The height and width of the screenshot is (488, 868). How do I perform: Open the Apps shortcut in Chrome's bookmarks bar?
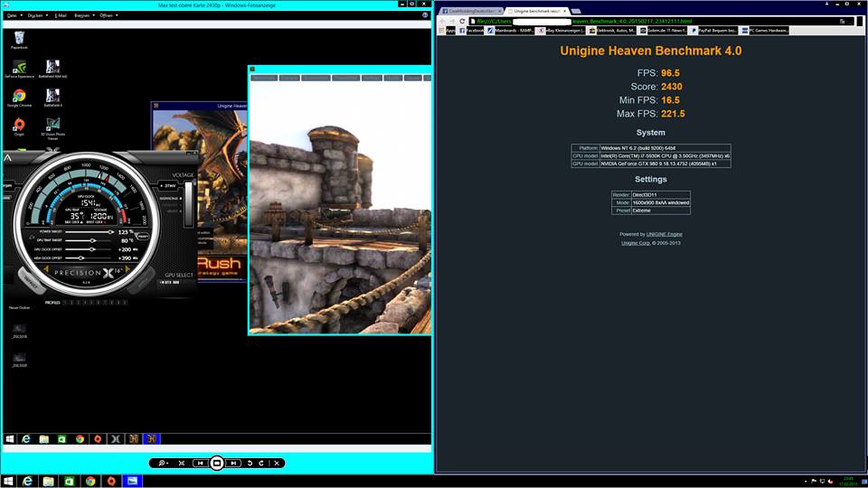pos(448,31)
